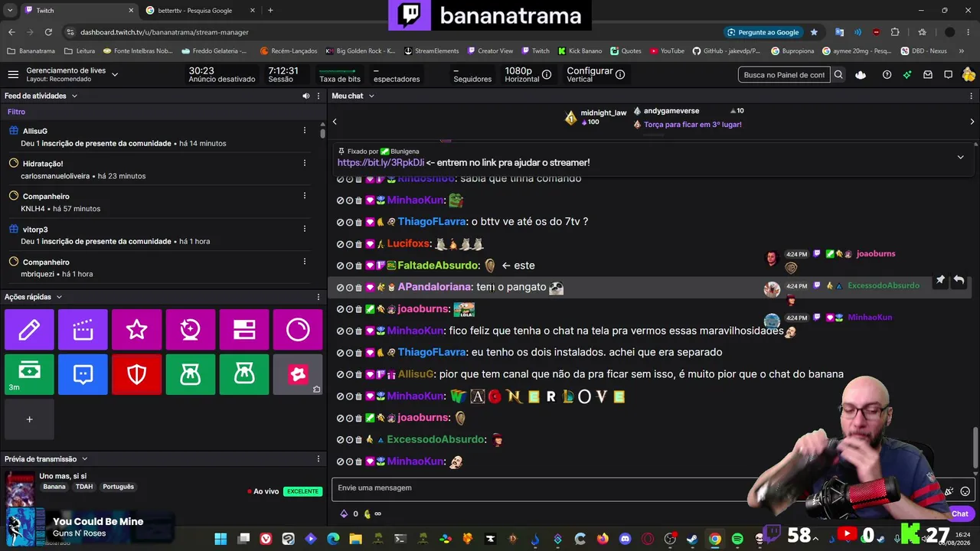Open the StreamElements bookmark
The width and height of the screenshot is (980, 551).
click(431, 51)
